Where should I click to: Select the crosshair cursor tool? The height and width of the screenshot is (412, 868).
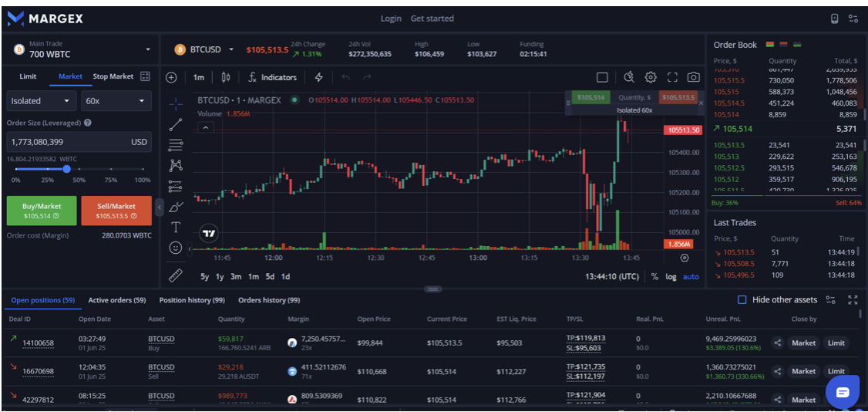pyautogui.click(x=176, y=103)
